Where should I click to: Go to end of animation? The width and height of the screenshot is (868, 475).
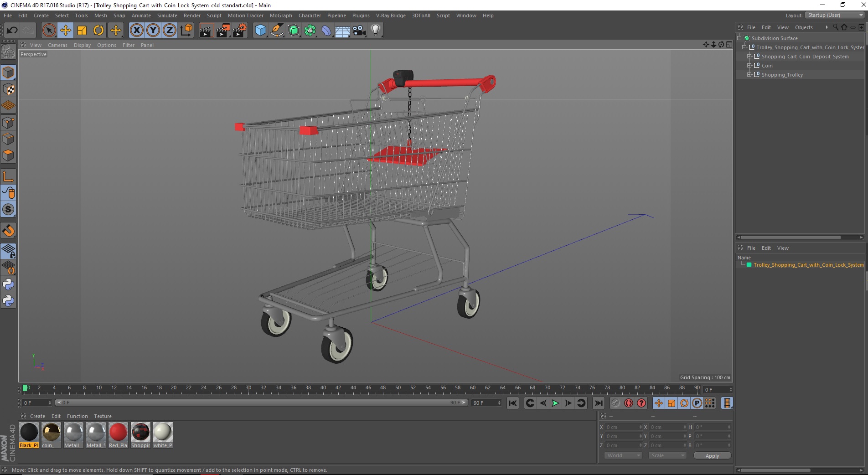coord(598,403)
